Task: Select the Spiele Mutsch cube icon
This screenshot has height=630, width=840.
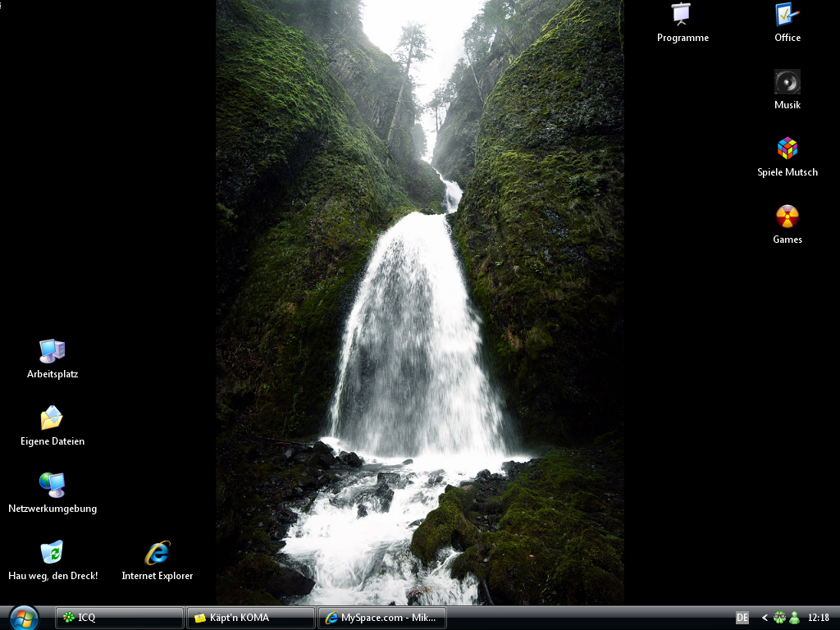Action: [x=787, y=149]
